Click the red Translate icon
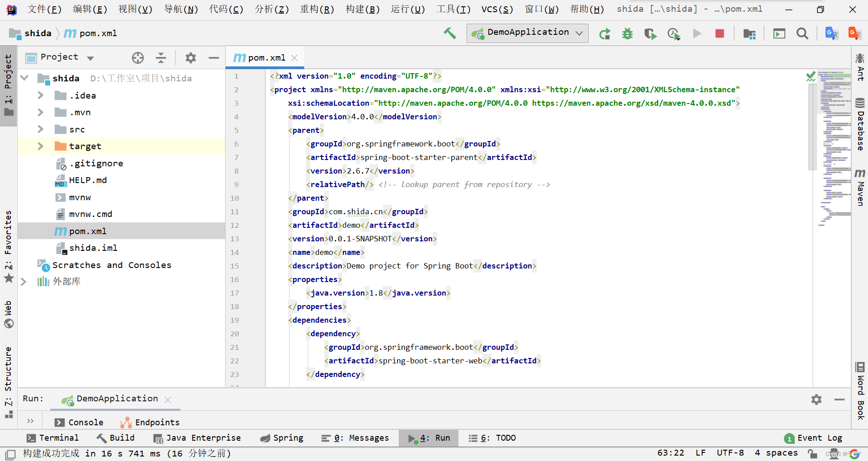The width and height of the screenshot is (868, 461). pyautogui.click(x=855, y=33)
